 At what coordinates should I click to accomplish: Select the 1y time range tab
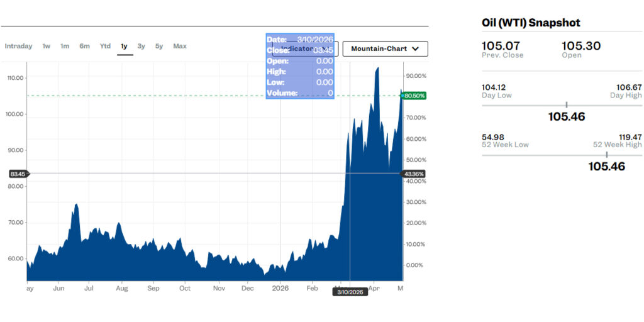[x=124, y=46]
